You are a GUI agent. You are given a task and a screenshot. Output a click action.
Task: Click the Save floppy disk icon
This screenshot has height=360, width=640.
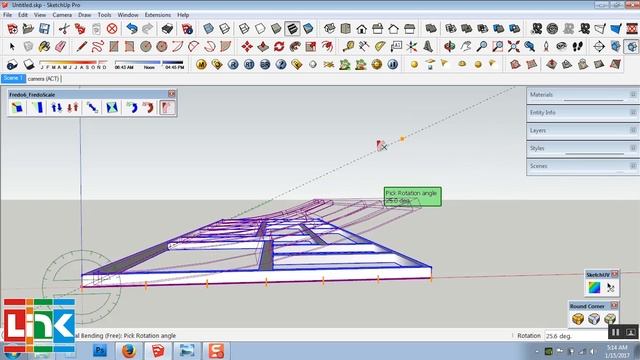click(x=44, y=29)
